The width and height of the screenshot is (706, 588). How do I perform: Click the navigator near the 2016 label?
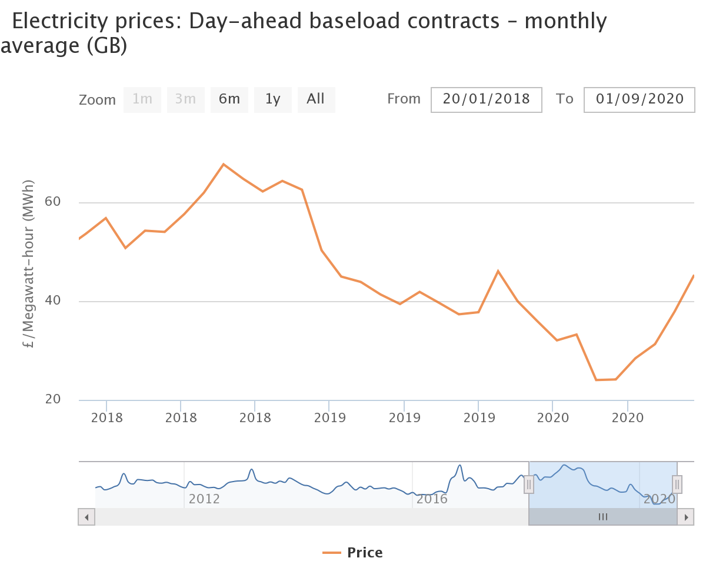[432, 499]
